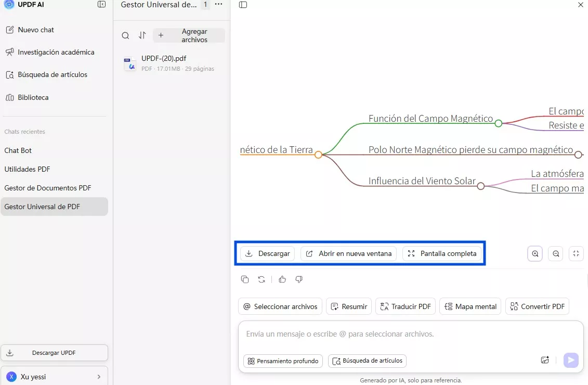Click the fit-to-view collapse icon

[576, 254]
